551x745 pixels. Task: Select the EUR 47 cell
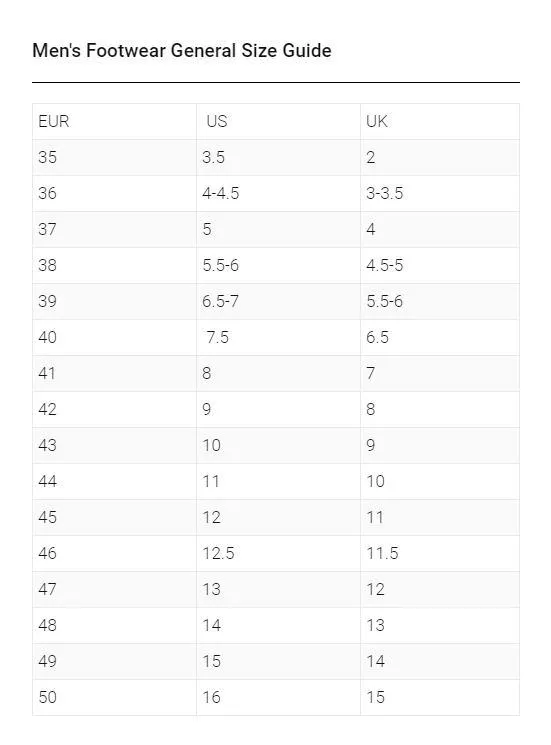(114, 589)
